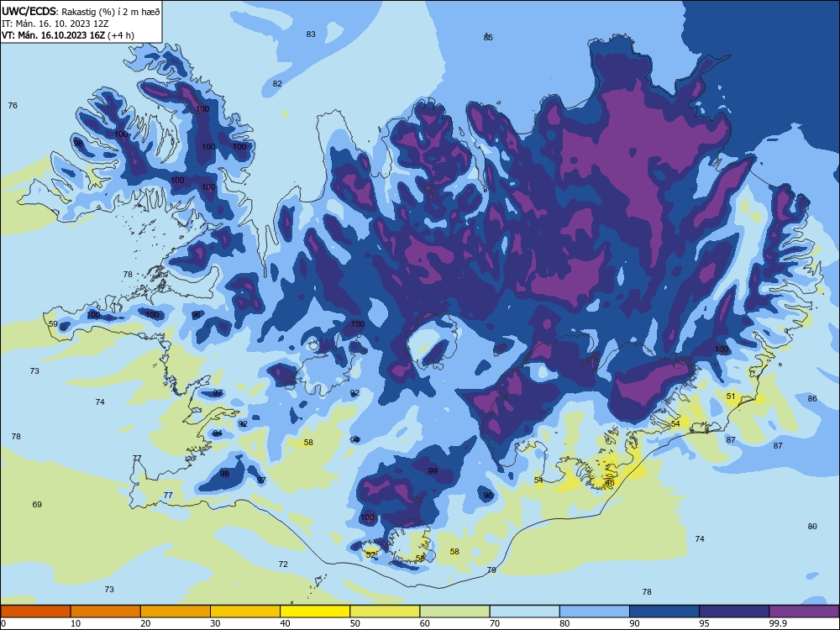Screen dimensions: 840x630
Task: Click the 83 humidity value on map
Action: tap(311, 34)
